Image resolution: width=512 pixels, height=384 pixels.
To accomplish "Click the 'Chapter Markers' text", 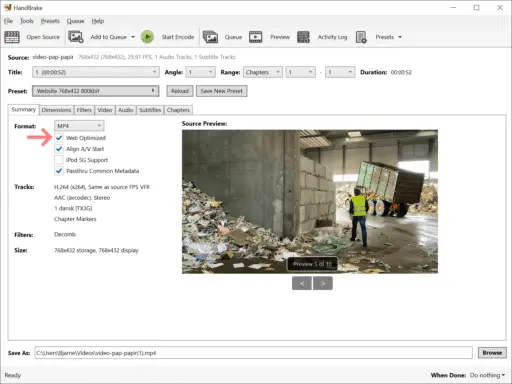I will point(75,219).
